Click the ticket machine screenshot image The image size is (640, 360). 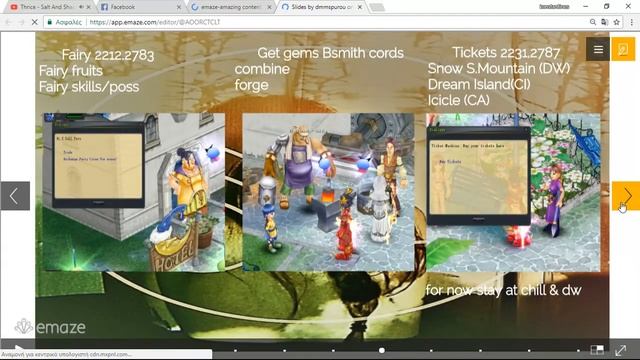coord(513,192)
